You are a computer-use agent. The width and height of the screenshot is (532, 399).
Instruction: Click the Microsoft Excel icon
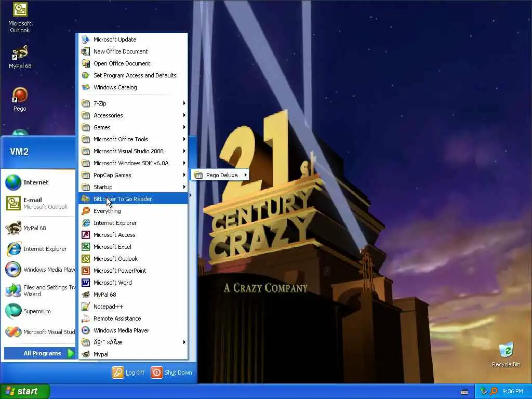[86, 247]
